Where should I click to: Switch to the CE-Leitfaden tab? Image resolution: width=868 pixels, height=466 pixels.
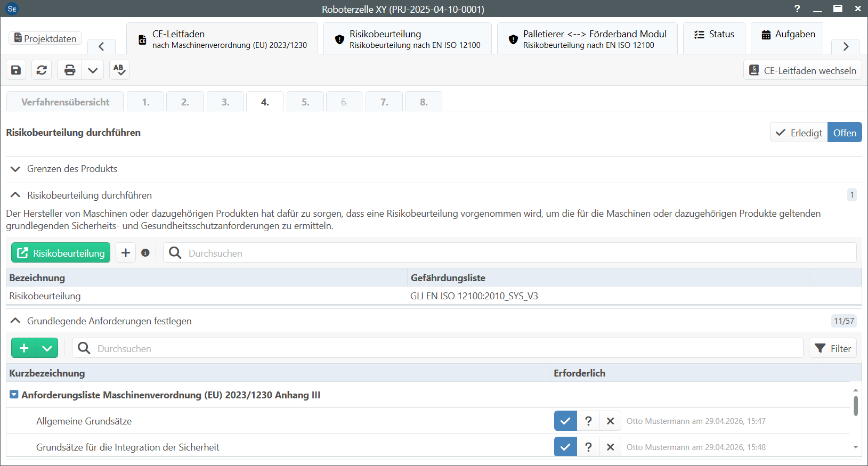(x=222, y=39)
